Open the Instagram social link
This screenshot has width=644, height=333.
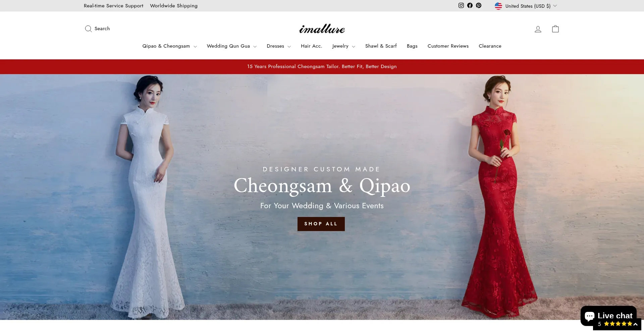point(461,5)
